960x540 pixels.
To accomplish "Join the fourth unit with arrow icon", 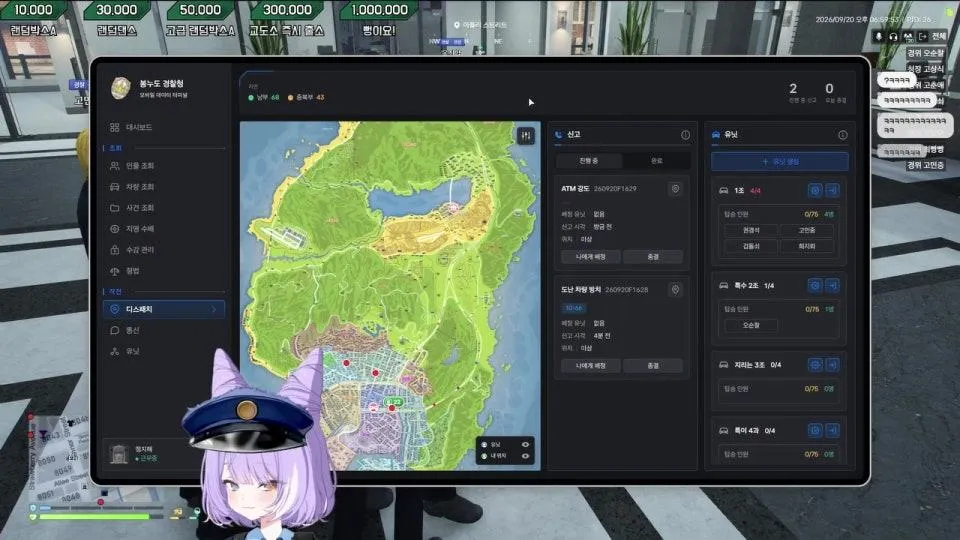I will tap(832, 430).
